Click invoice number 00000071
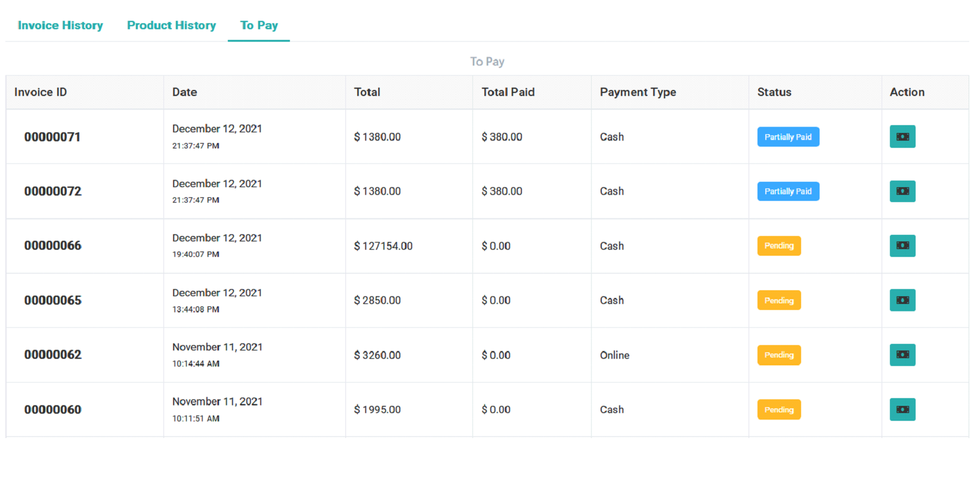 coord(52,137)
